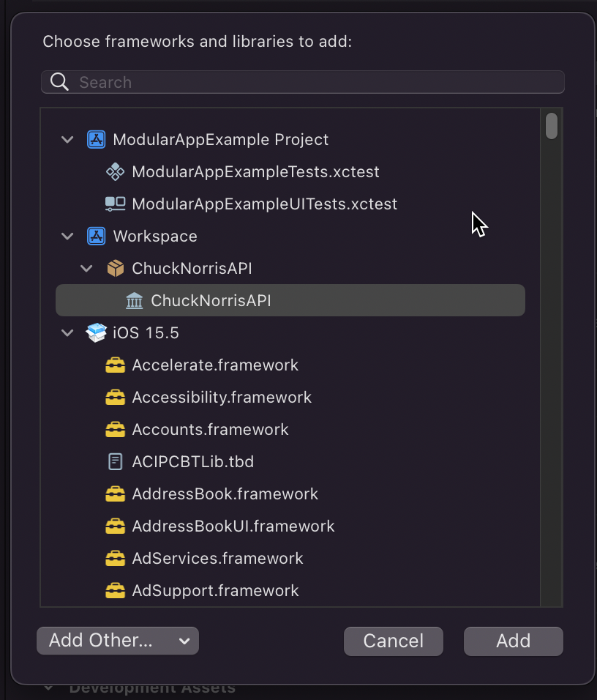Select Accelerate.framework in the list
Image resolution: width=597 pixels, height=700 pixels.
(x=290, y=365)
